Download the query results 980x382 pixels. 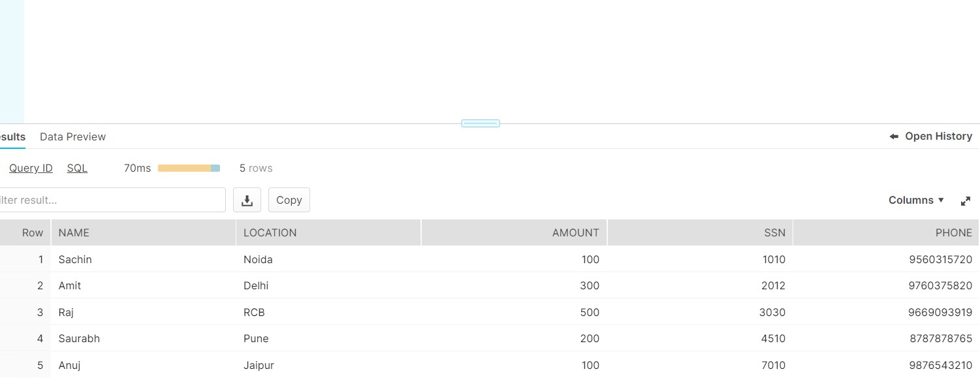(x=247, y=200)
